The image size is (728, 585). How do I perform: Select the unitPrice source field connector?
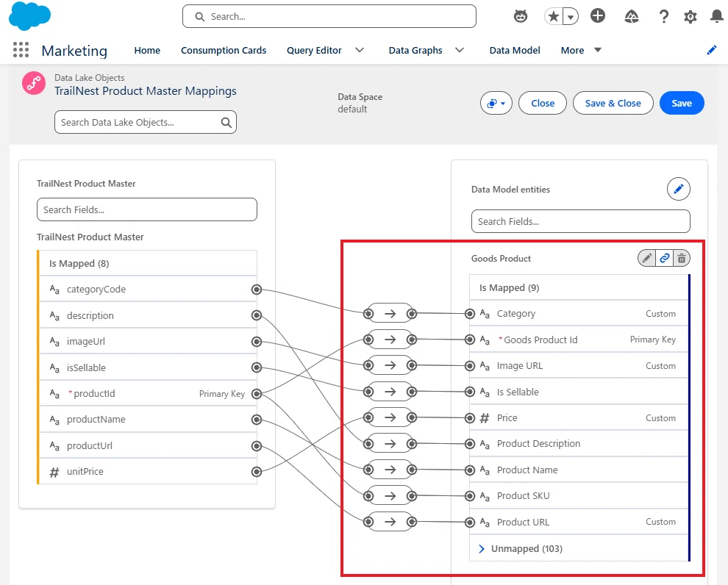[x=257, y=472]
